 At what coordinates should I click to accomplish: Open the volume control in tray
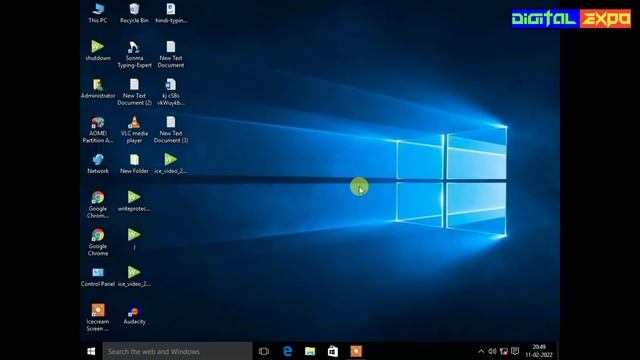tap(492, 351)
